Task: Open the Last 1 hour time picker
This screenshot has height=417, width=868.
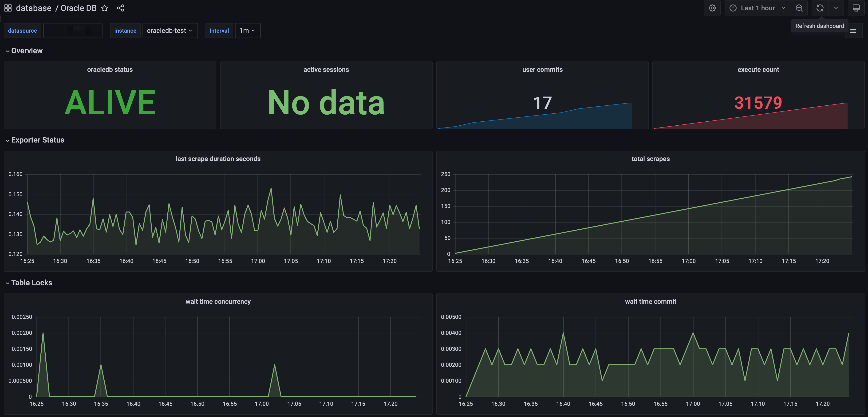Action: 757,8
